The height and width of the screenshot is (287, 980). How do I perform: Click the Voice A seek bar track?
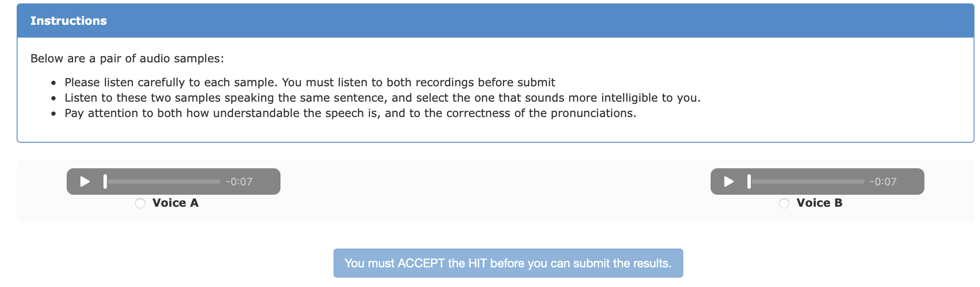point(165,182)
